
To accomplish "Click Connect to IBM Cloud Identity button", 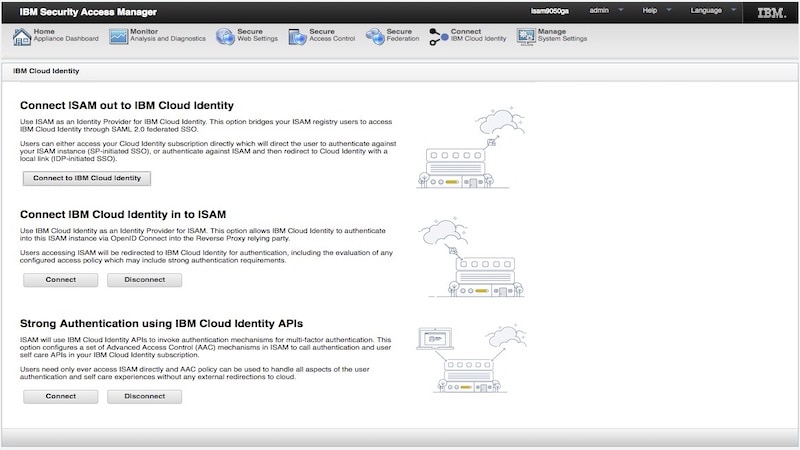I will pyautogui.click(x=87, y=178).
